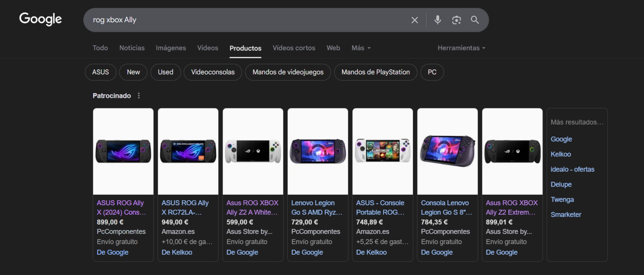Select the Videoconsolas category chip

(x=213, y=72)
